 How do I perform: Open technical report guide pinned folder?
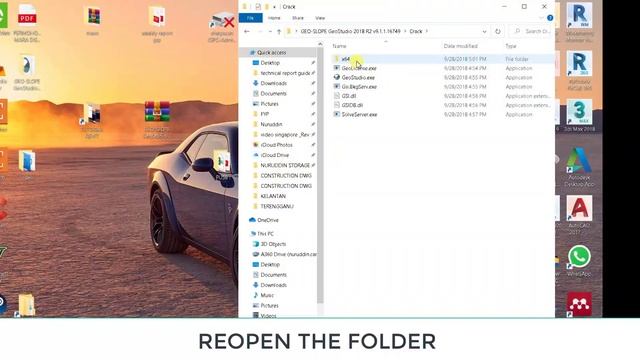pyautogui.click(x=285, y=73)
